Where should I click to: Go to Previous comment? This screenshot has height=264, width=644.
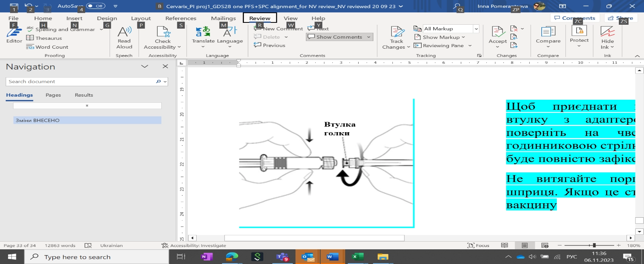(x=270, y=45)
